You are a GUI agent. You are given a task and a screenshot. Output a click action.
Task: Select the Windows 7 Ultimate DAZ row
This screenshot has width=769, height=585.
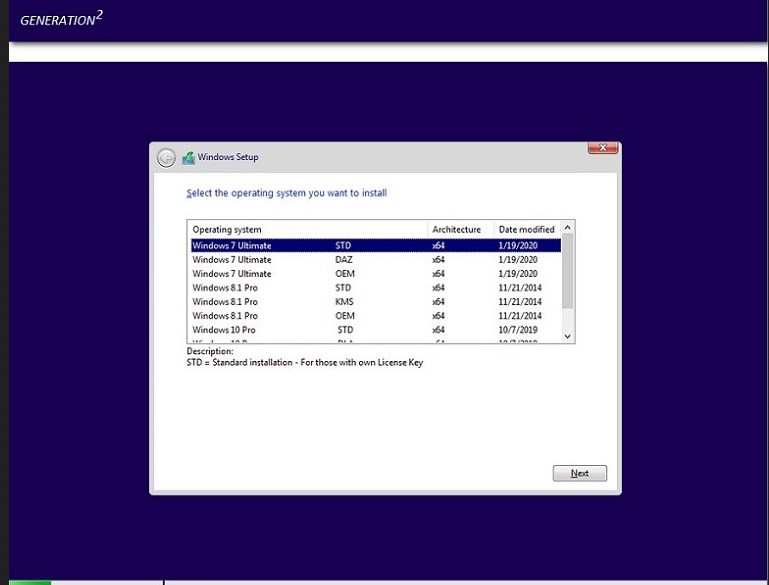pyautogui.click(x=376, y=259)
